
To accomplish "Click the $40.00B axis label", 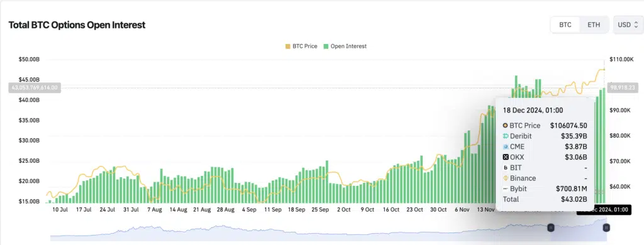I will [x=29, y=100].
